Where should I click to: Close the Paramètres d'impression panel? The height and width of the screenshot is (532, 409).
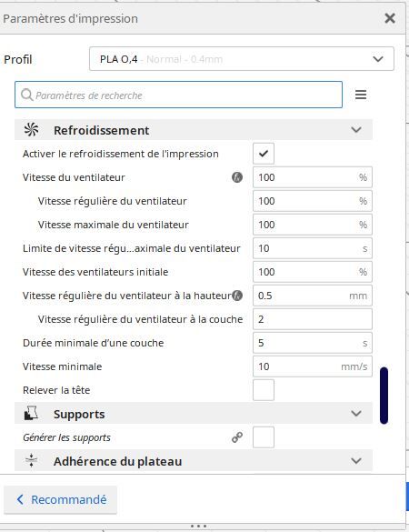tap(390, 18)
